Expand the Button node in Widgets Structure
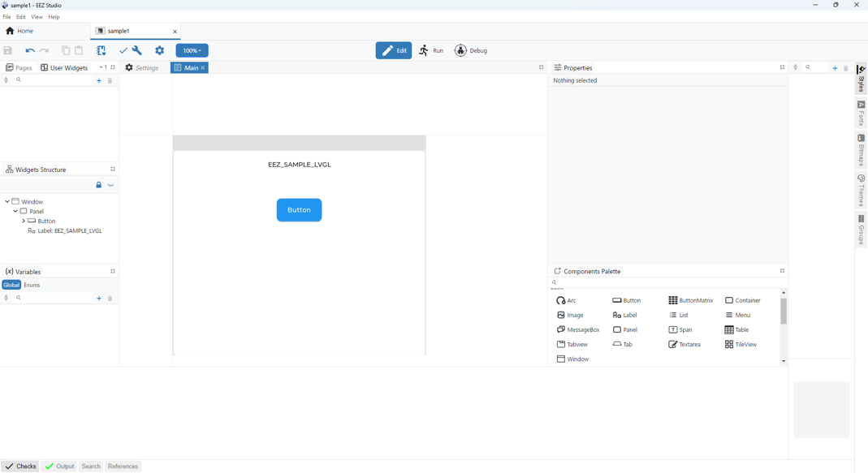Image resolution: width=868 pixels, height=473 pixels. click(x=24, y=221)
